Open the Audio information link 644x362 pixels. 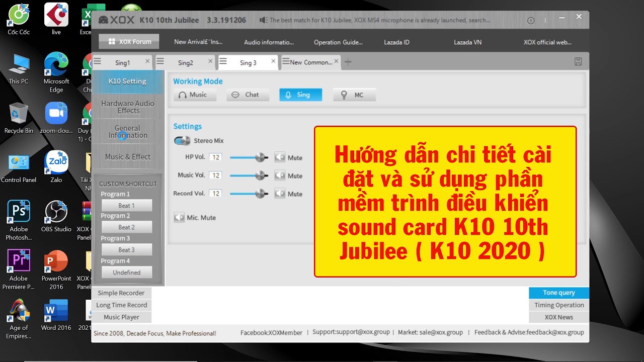pos(269,42)
